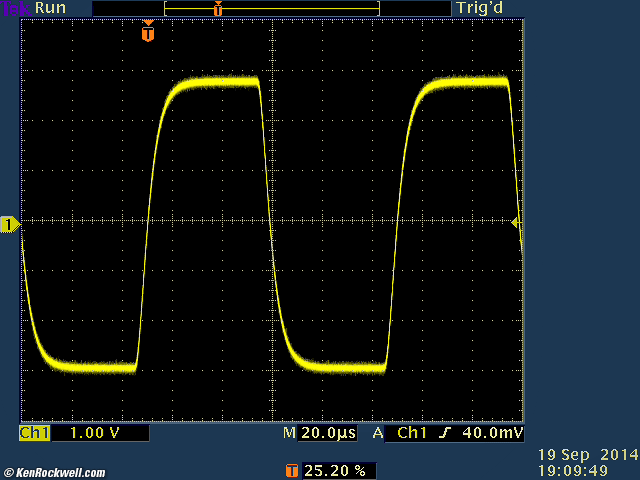Screen dimensions: 640x480
Task: Click the 40.0mV trigger level readout
Action: click(x=493, y=433)
